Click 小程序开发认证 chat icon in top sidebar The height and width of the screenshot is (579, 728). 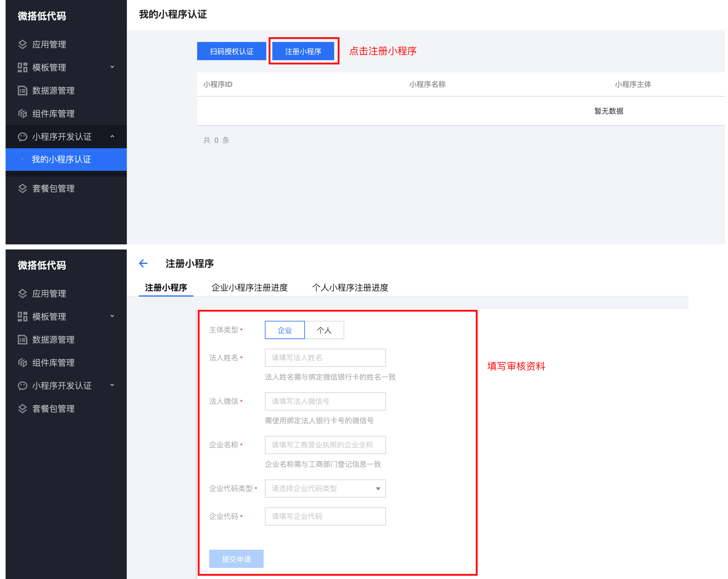click(23, 137)
